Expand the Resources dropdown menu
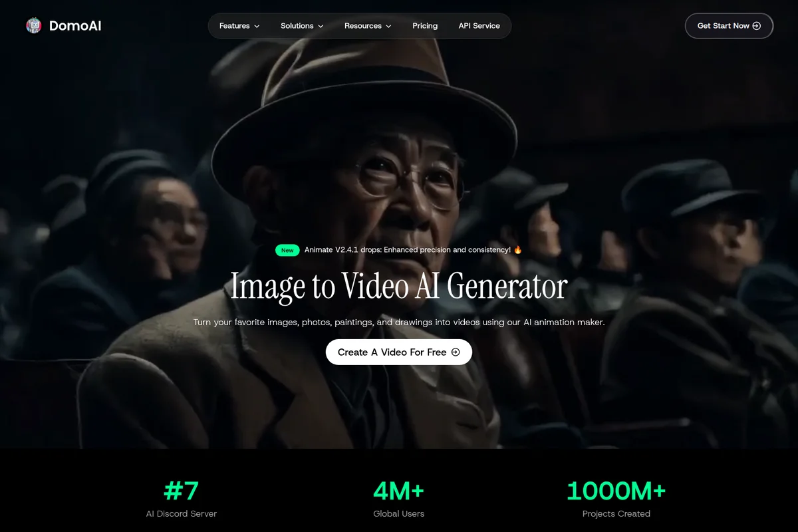This screenshot has width=798, height=532. point(362,26)
